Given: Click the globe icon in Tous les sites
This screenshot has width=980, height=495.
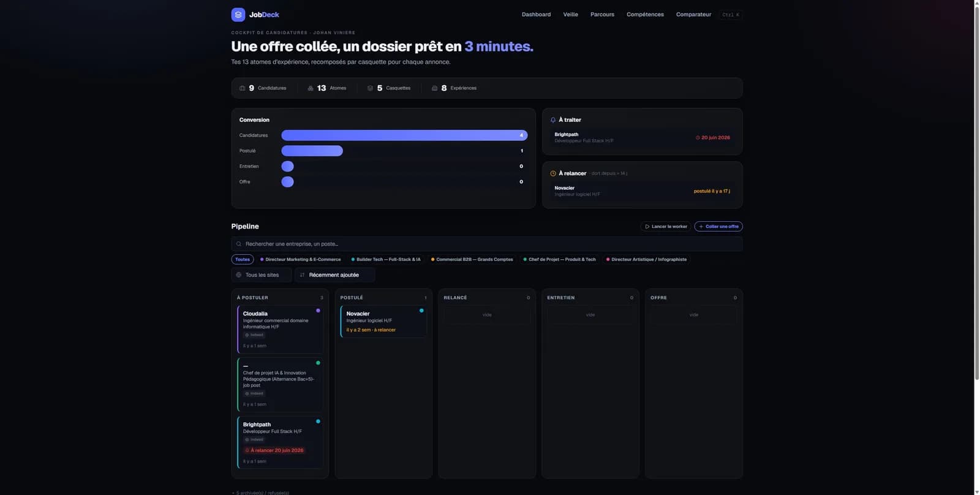Looking at the screenshot, I should (x=239, y=275).
